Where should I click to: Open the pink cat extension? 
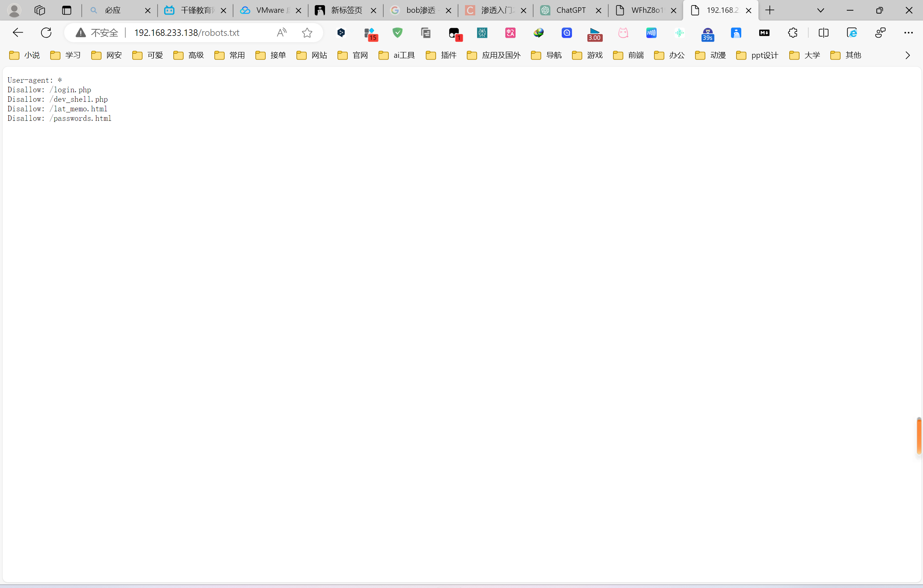[x=623, y=33]
